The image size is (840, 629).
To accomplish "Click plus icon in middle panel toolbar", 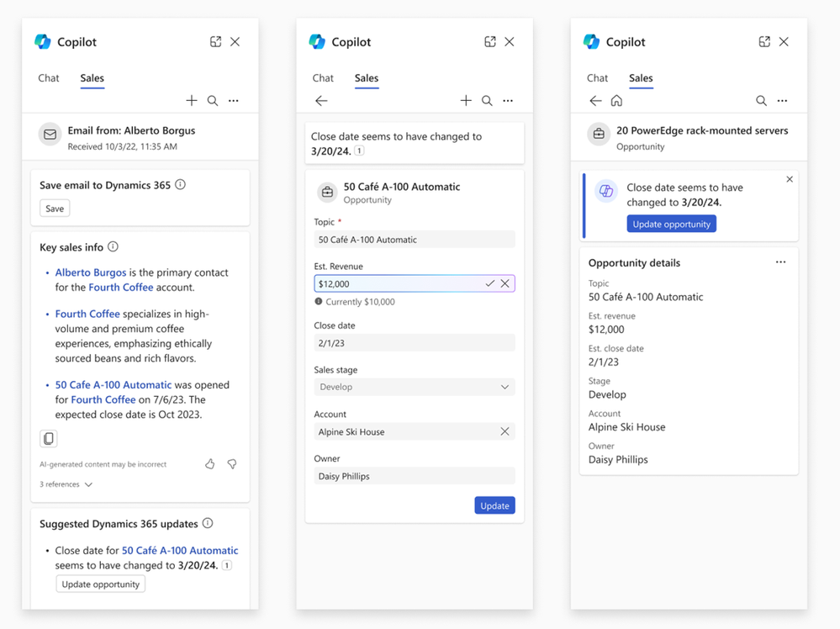I will [466, 101].
